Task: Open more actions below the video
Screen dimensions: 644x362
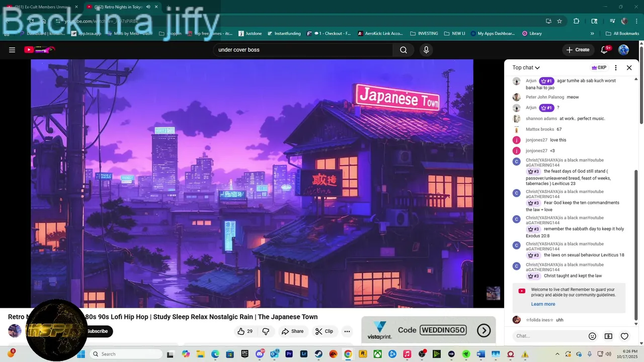Action: pos(347,331)
